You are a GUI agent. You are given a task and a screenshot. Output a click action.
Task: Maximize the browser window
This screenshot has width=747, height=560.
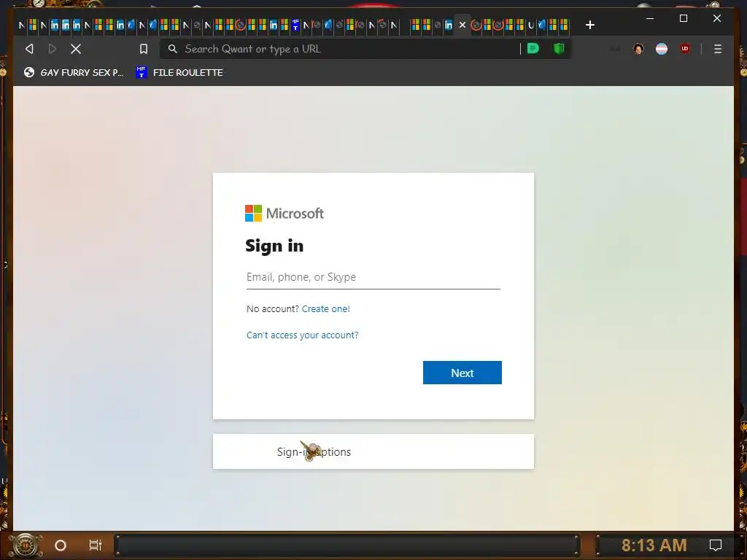[x=683, y=18]
